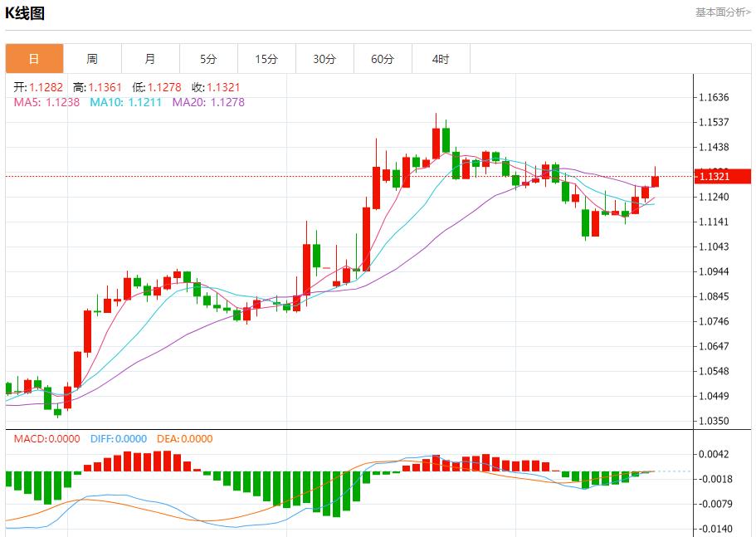Select the 15分 timeframe tab
This screenshot has height=537, width=756.
pos(266,59)
